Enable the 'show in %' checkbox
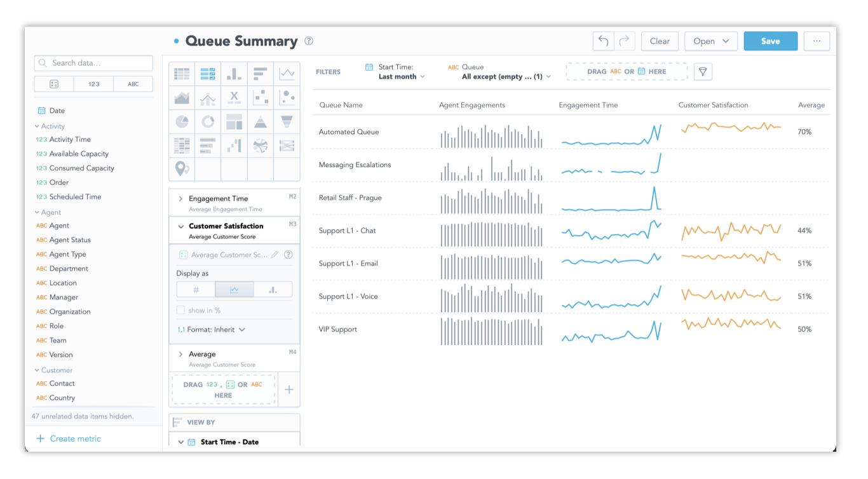The width and height of the screenshot is (868, 479). (x=181, y=310)
